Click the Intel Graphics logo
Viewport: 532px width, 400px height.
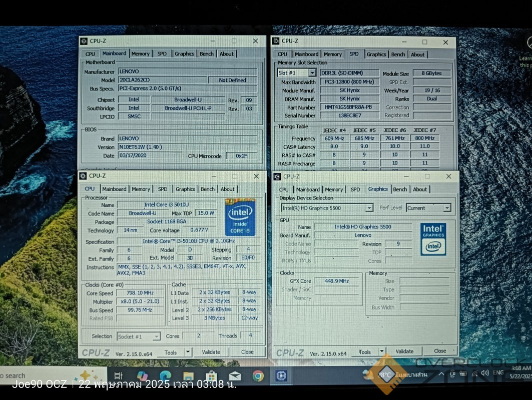pos(433,239)
